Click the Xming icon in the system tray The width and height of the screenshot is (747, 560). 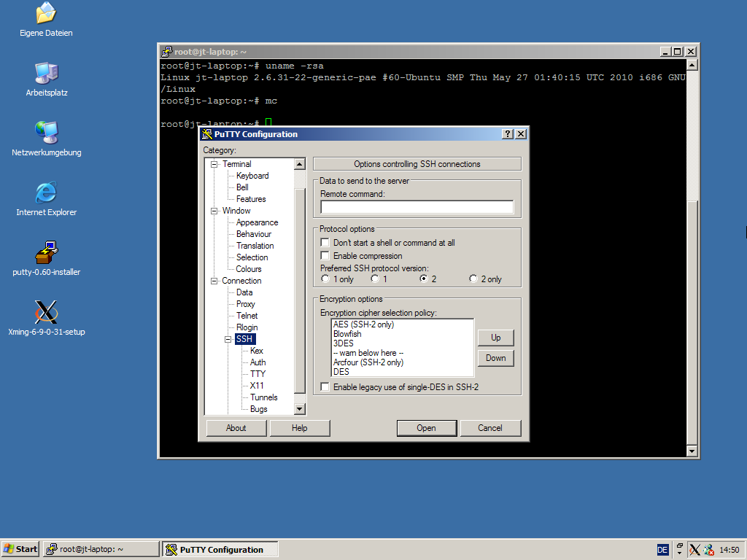(x=694, y=550)
